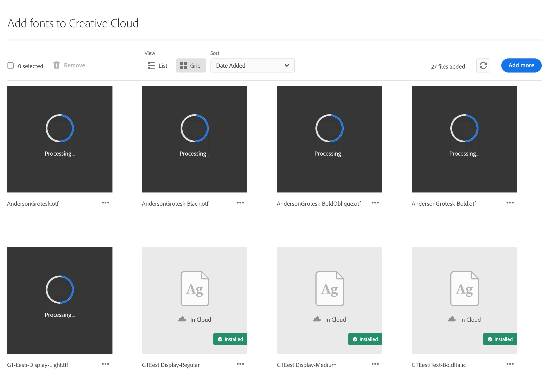Switch to Grid view
Viewport: 547px width, 392px height.
190,66
